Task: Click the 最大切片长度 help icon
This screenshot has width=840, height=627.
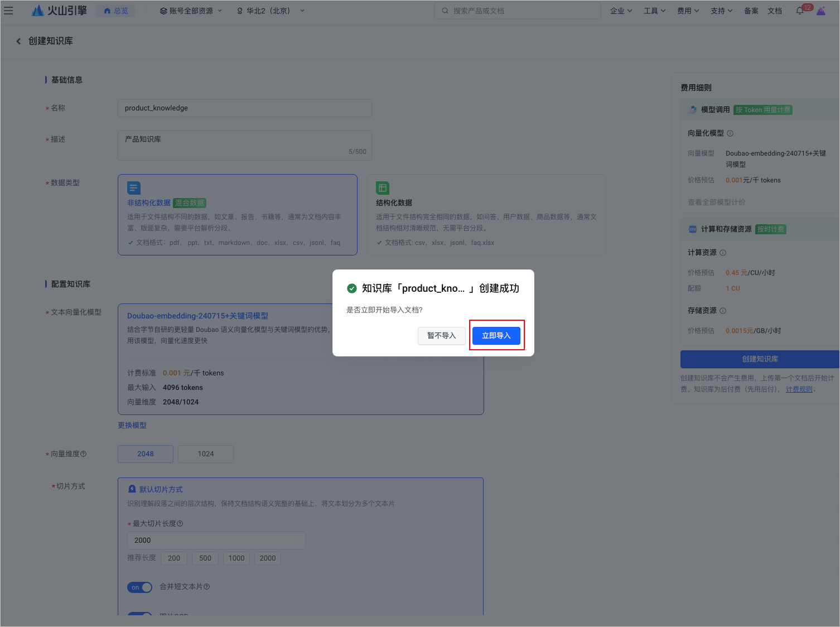Action: (x=180, y=524)
